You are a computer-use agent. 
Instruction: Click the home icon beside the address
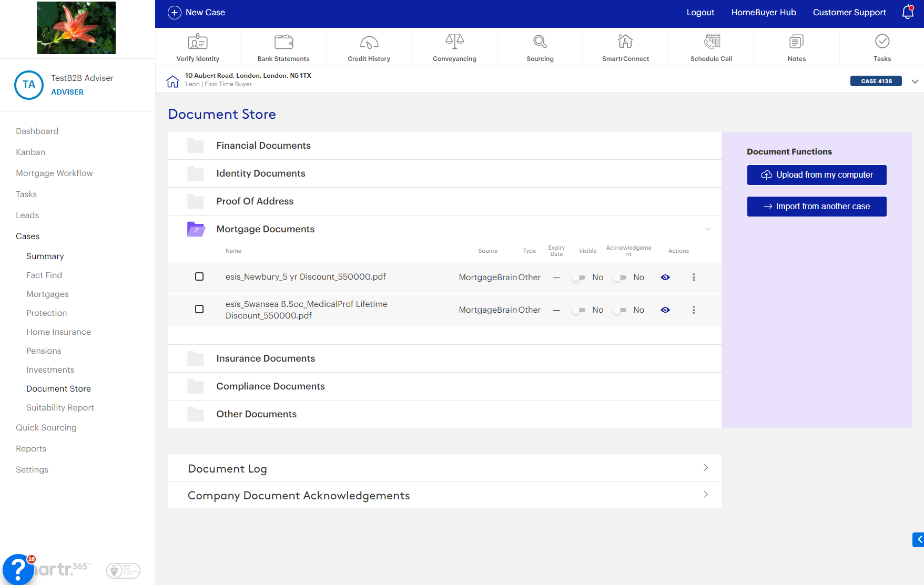click(172, 81)
